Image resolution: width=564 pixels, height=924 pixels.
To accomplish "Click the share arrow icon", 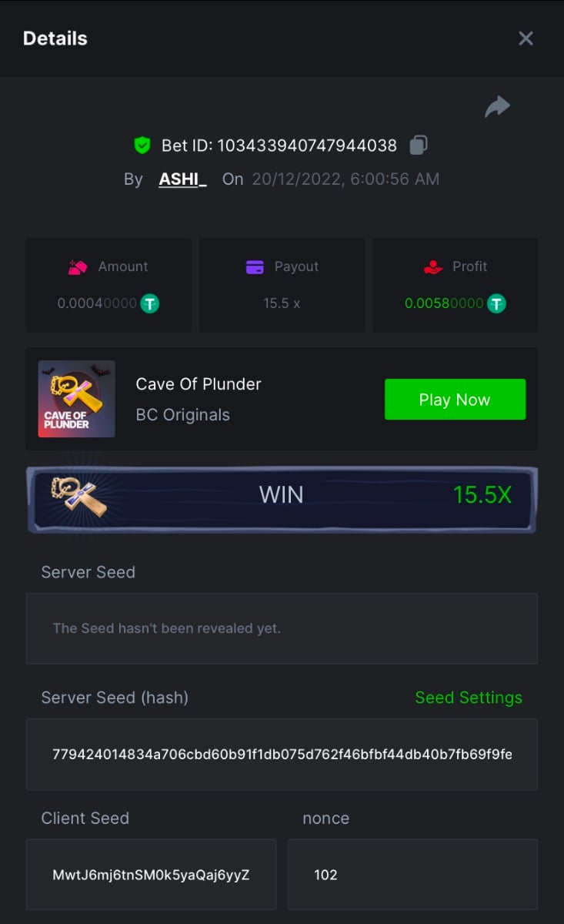I will pos(497,107).
